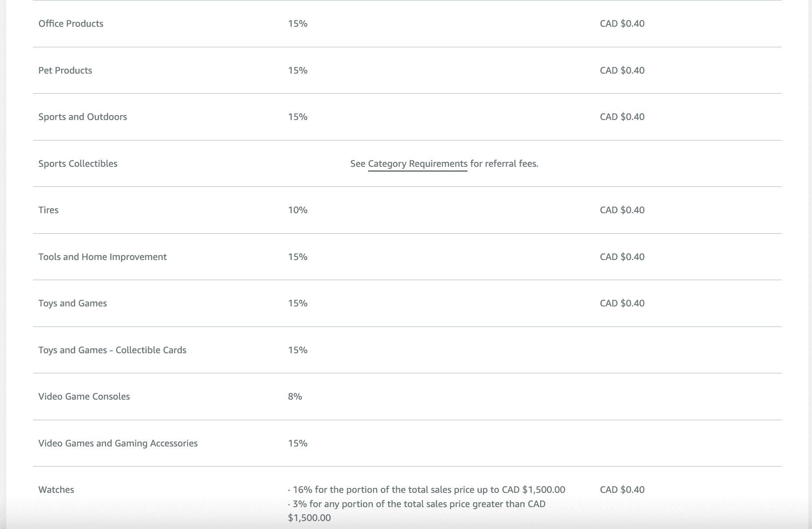Select the Tools and Home Improvement label
Image resolution: width=812 pixels, height=529 pixels.
coord(103,257)
